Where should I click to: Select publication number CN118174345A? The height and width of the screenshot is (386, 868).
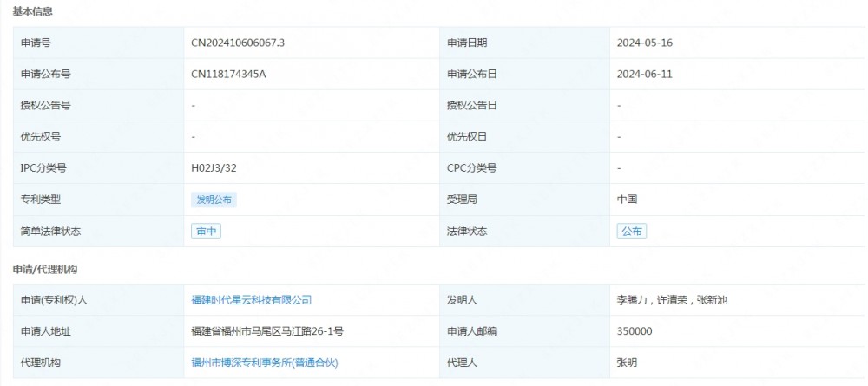coord(228,74)
